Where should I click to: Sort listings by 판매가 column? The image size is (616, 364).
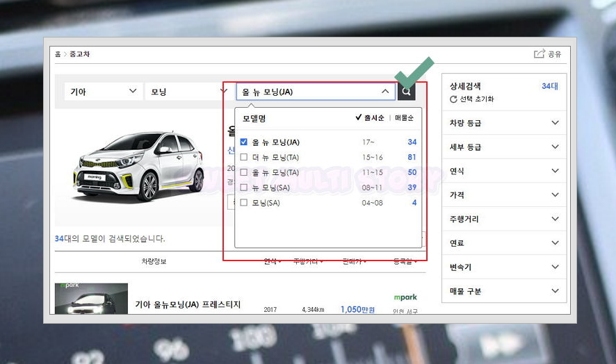pyautogui.click(x=355, y=261)
